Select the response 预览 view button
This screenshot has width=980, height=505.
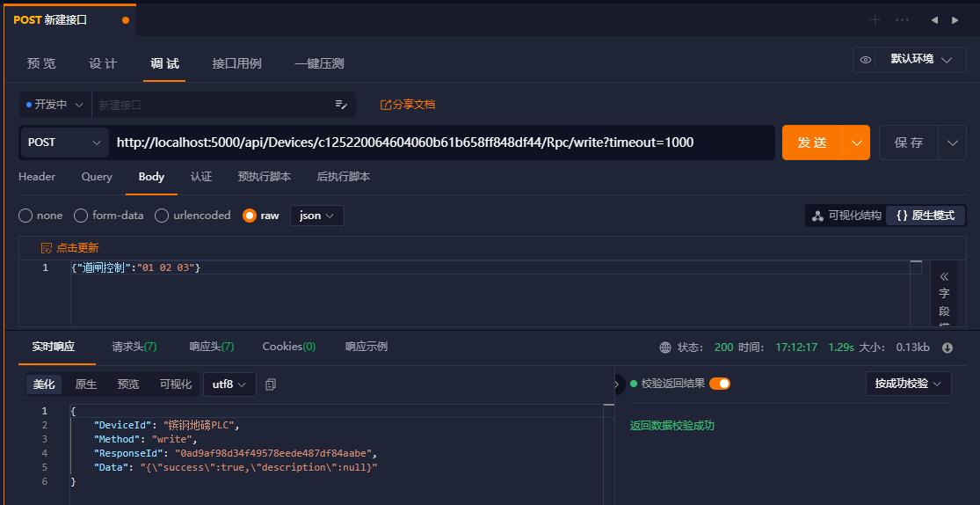[x=128, y=384]
